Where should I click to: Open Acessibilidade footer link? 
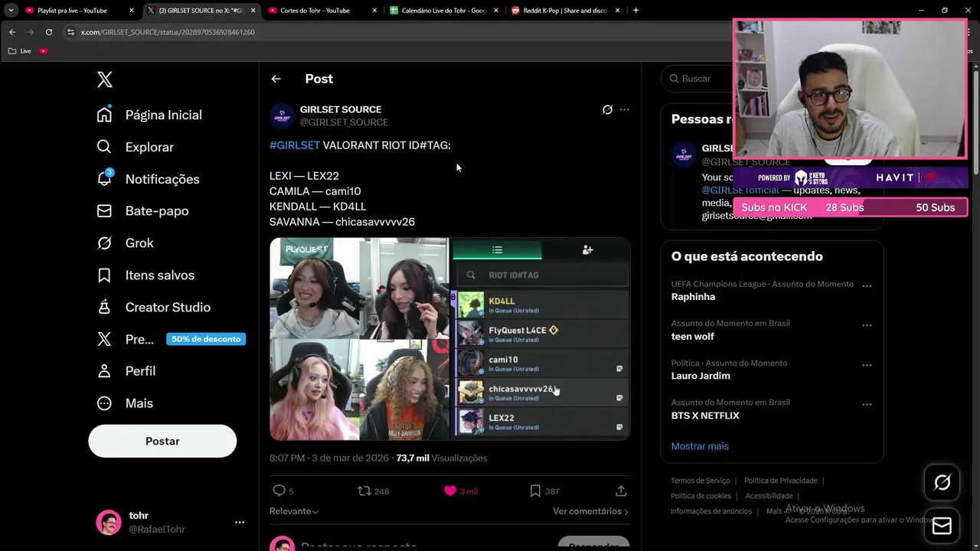pos(769,496)
